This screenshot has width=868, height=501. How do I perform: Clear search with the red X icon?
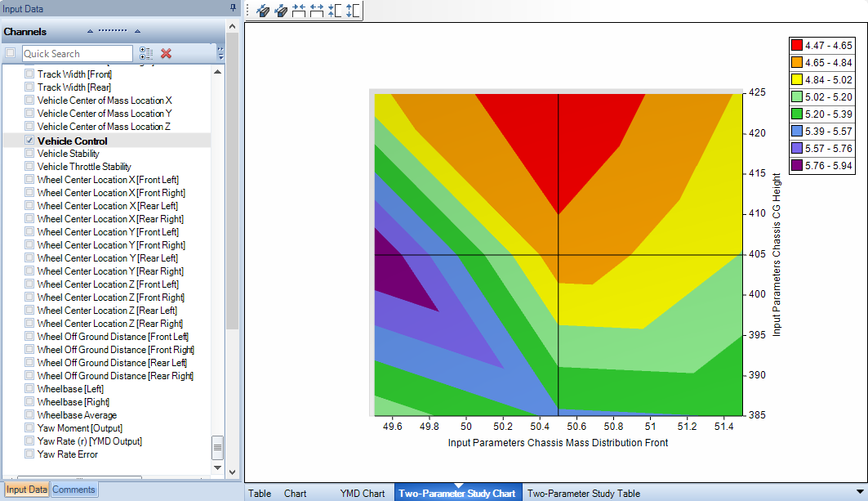(x=166, y=53)
